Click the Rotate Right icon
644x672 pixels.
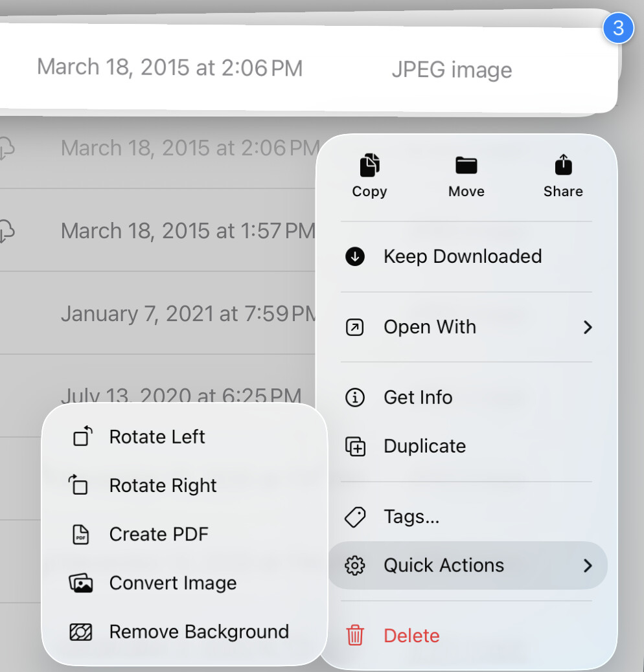point(79,485)
